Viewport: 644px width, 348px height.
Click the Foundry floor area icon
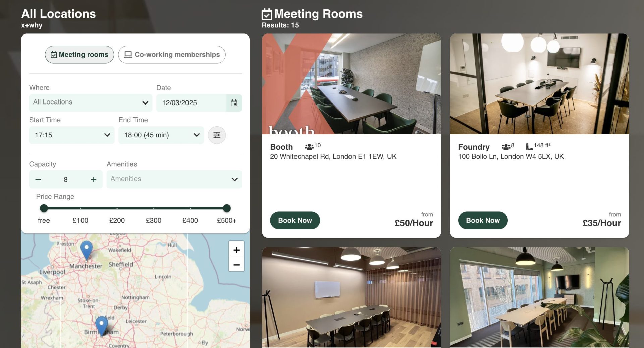tap(529, 147)
